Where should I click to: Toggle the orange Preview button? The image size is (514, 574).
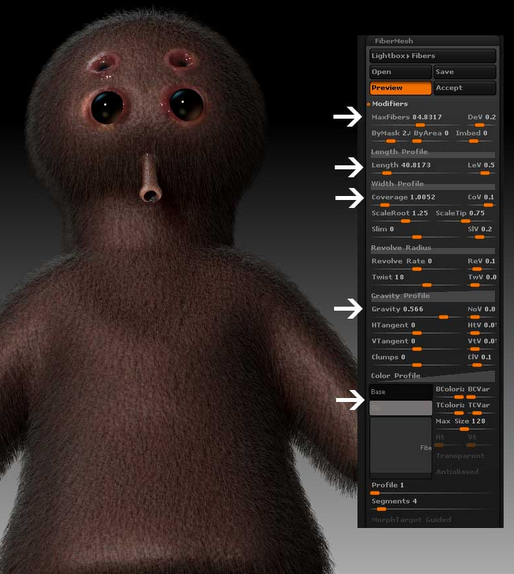[400, 88]
